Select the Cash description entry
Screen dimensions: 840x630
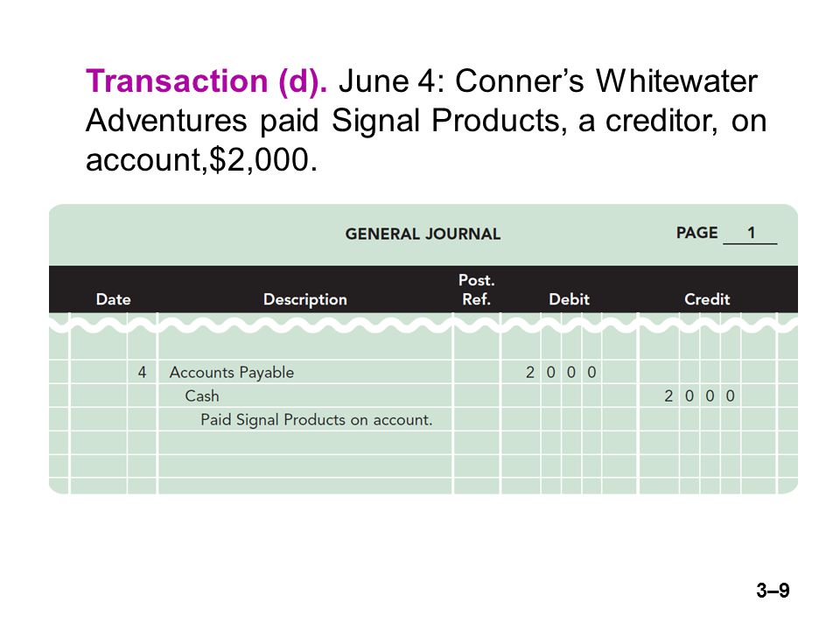[x=202, y=395]
